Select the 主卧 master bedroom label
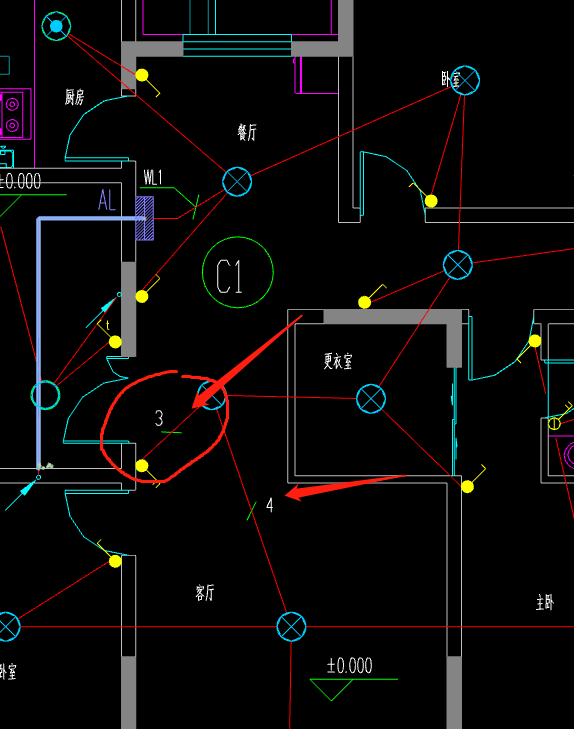The image size is (574, 729). [x=545, y=603]
